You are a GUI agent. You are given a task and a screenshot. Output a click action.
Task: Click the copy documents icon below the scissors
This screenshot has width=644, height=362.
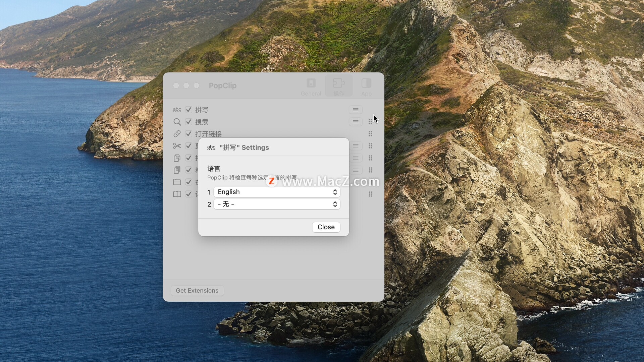pyautogui.click(x=177, y=158)
